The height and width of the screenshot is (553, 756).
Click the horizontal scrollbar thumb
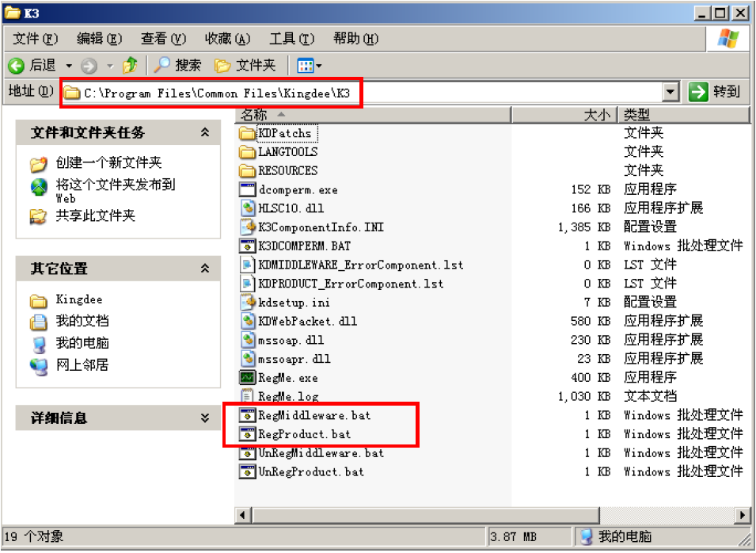pyautogui.click(x=425, y=515)
